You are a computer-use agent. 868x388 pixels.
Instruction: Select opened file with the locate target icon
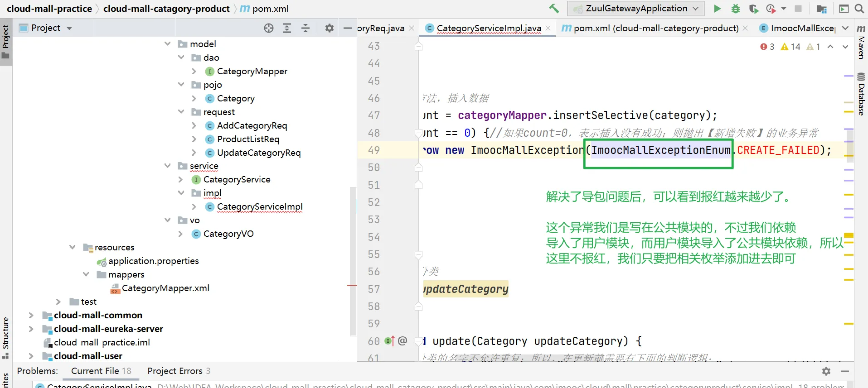269,28
